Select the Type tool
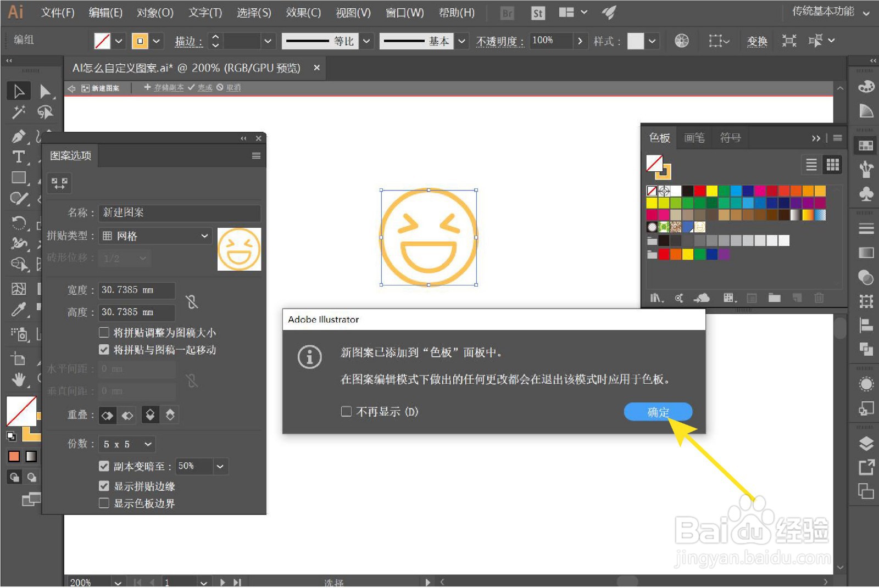 coord(18,156)
